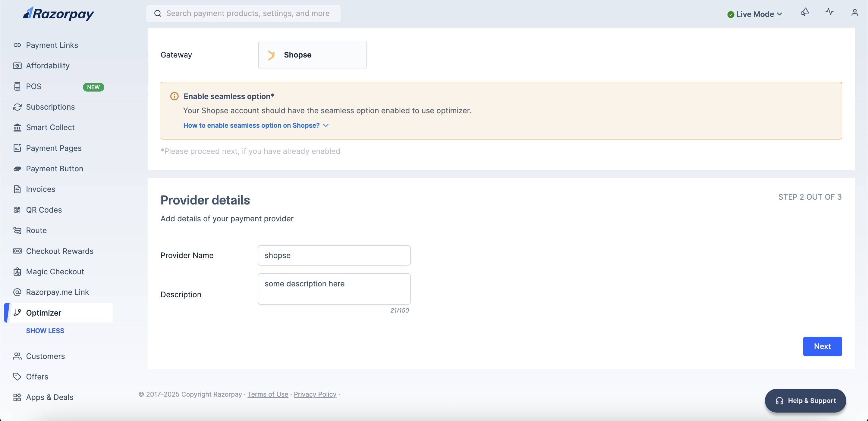The width and height of the screenshot is (868, 421).
Task: Click the search payment products field
Action: tap(243, 14)
